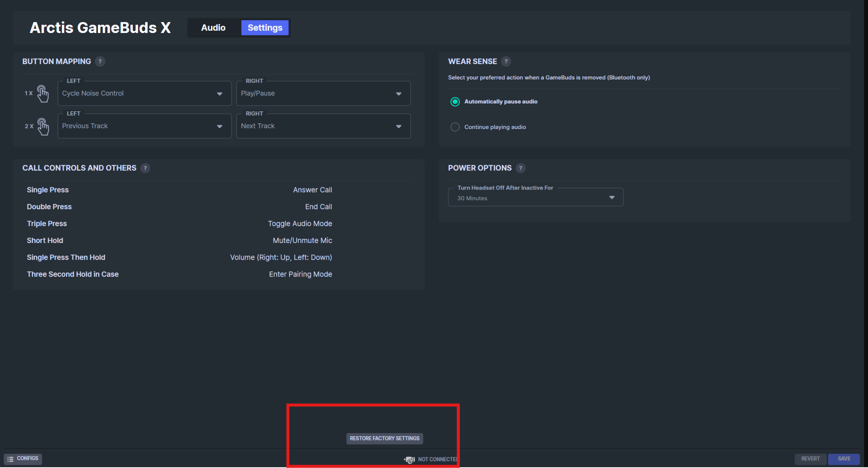Click the Volume (Right: Up, Left: Down) value
Viewport: 868px width, 468px height.
tap(281, 258)
